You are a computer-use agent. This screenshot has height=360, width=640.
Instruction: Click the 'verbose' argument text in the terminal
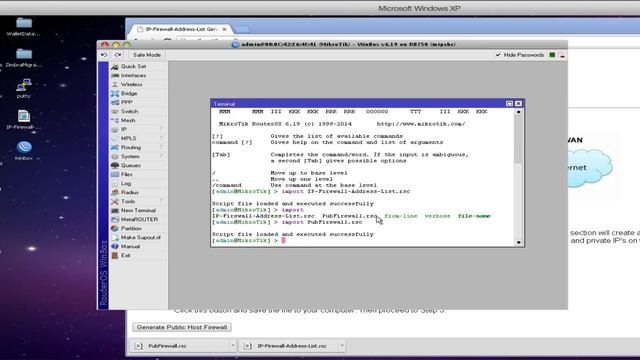click(x=438, y=216)
